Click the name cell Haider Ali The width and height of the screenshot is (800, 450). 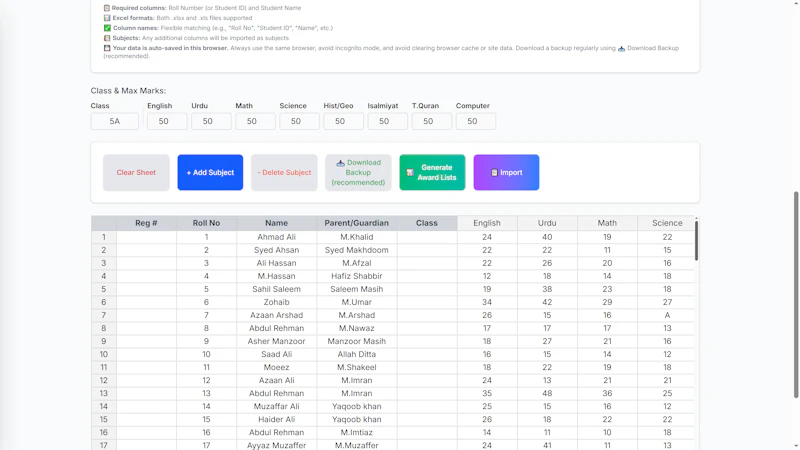pyautogui.click(x=277, y=419)
